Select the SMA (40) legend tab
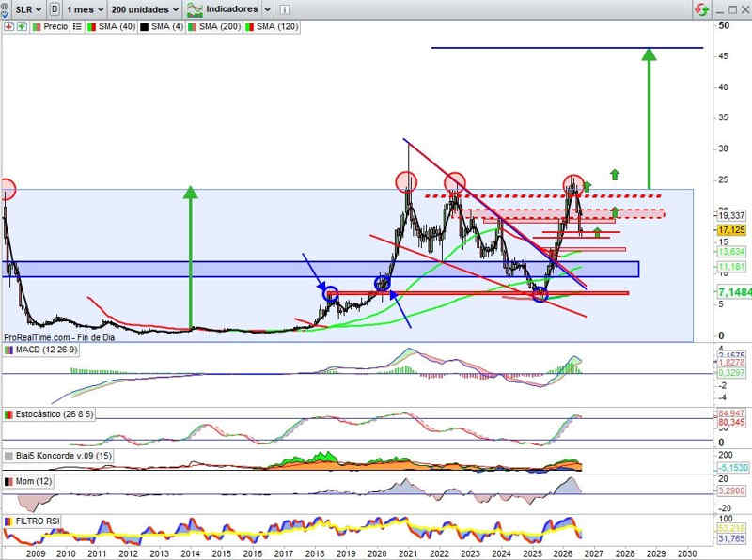This screenshot has width=752, height=560. click(x=111, y=27)
